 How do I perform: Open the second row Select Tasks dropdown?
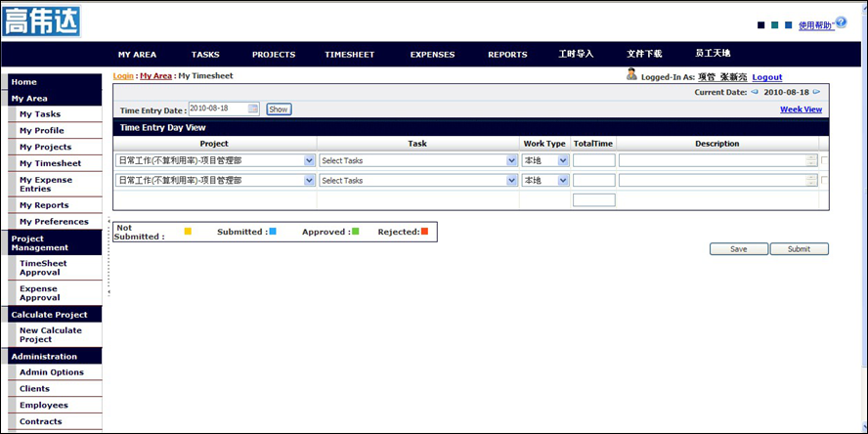tap(511, 180)
